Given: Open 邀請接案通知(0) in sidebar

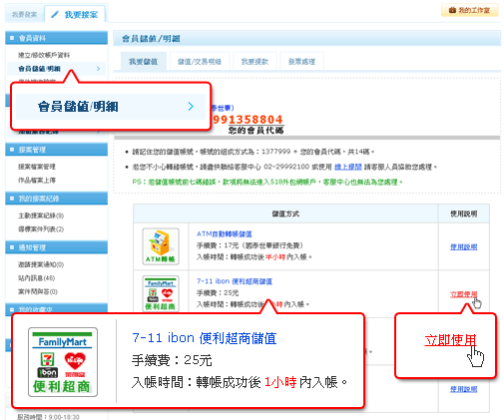Looking at the screenshot, I should coord(41,264).
